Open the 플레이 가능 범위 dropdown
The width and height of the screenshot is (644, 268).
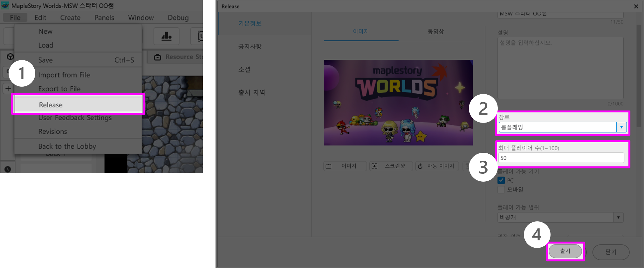click(x=560, y=218)
